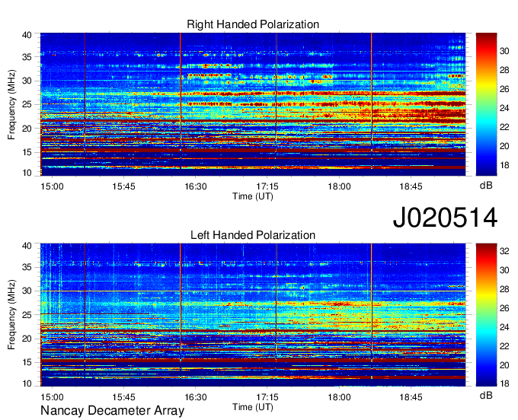The width and height of the screenshot is (518, 420).
Task: Click the "Nancay Decameter Array" caption
Action: point(112,411)
